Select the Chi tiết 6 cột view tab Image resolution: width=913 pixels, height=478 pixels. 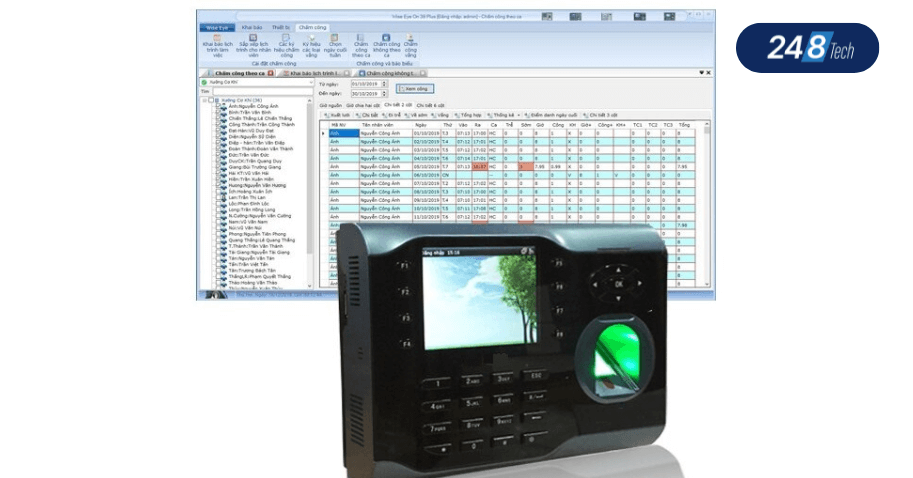[x=430, y=105]
